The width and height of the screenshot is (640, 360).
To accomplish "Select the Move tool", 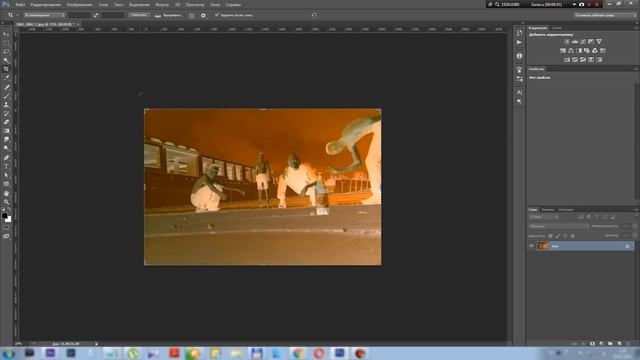I will pos(6,34).
